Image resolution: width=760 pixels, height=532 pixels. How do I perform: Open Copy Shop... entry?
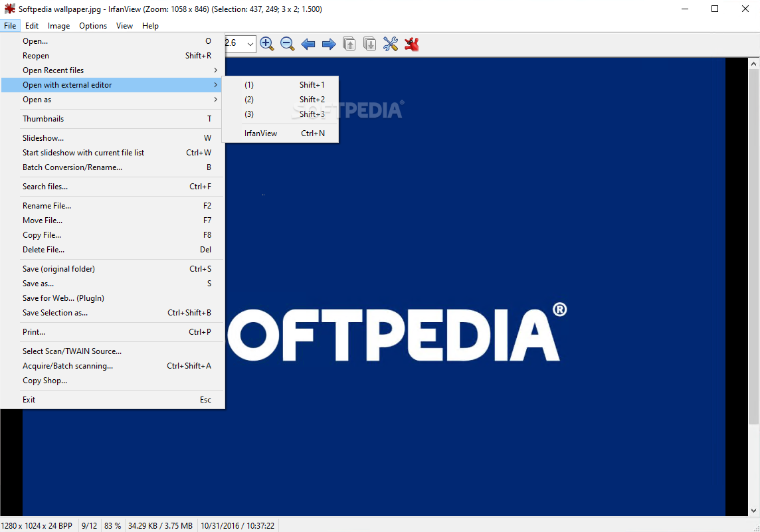[112, 381]
